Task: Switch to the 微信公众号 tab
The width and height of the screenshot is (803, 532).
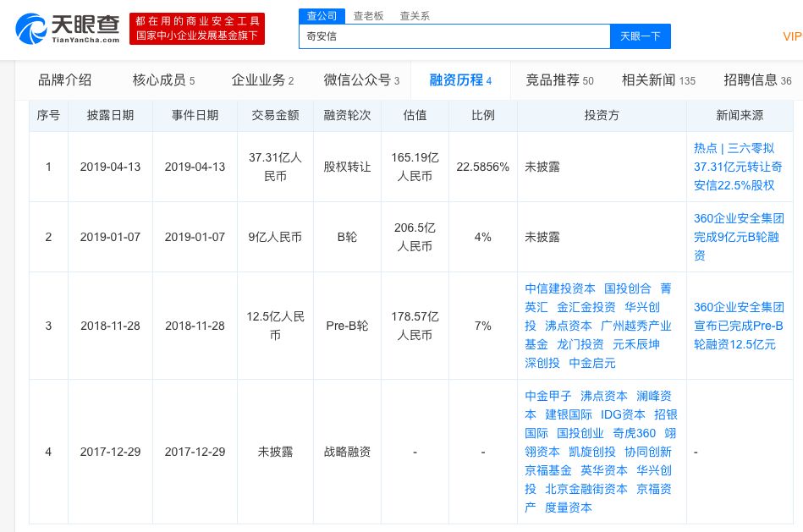Action: click(361, 80)
